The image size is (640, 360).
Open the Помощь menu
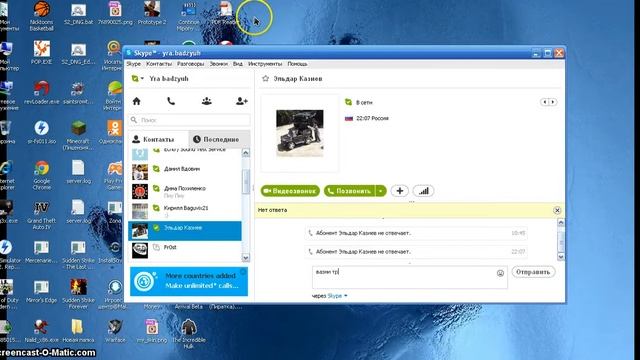298,64
